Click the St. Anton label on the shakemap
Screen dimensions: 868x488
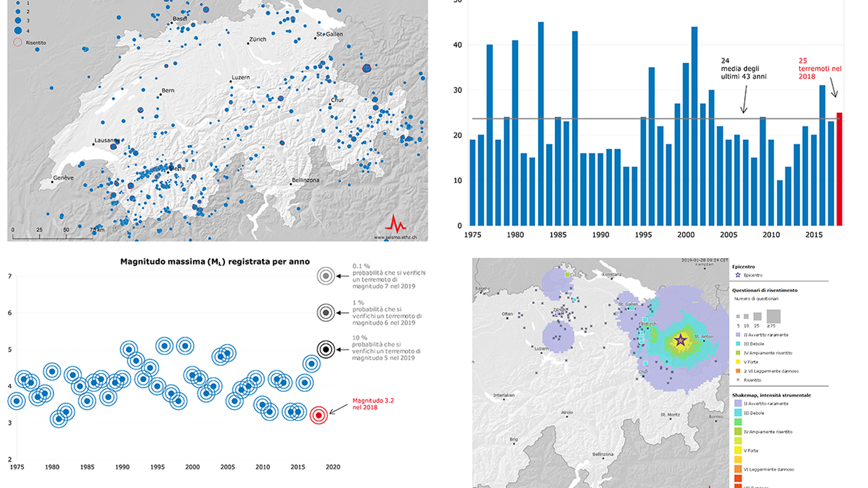(x=703, y=336)
